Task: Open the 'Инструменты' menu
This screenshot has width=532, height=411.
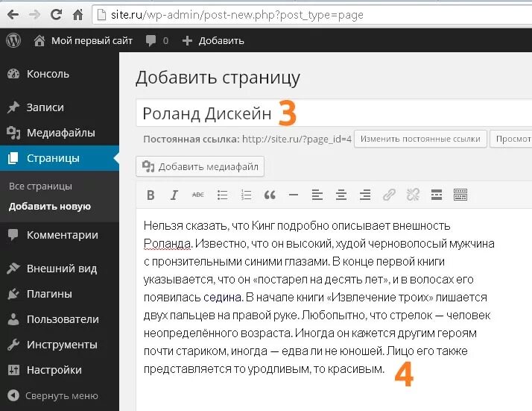Action: pos(60,345)
